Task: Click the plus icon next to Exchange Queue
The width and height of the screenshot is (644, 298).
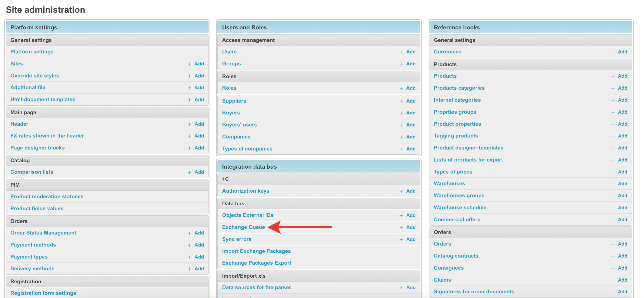Action: [x=401, y=227]
